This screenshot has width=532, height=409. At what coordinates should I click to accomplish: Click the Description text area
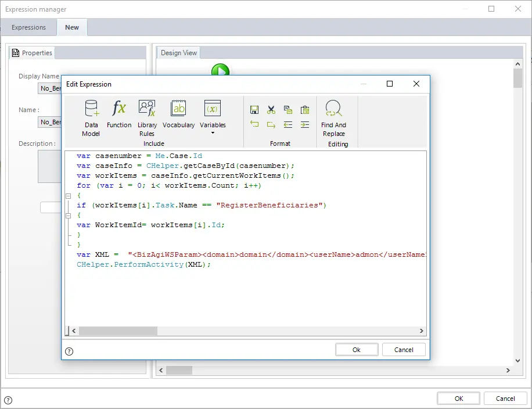point(49,166)
